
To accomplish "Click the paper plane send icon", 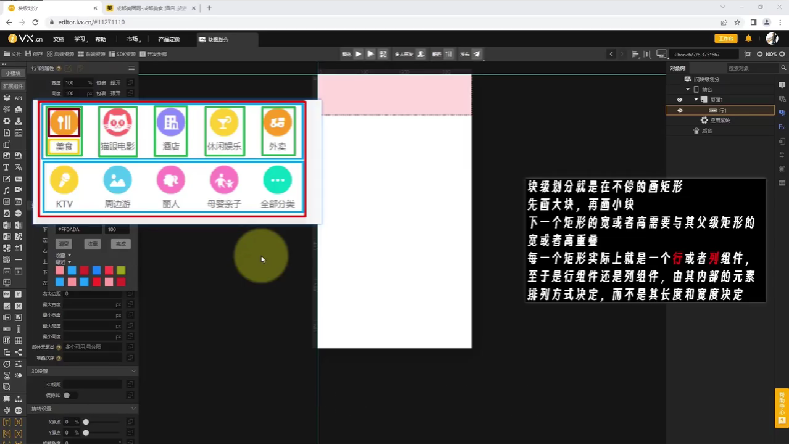I will [477, 54].
